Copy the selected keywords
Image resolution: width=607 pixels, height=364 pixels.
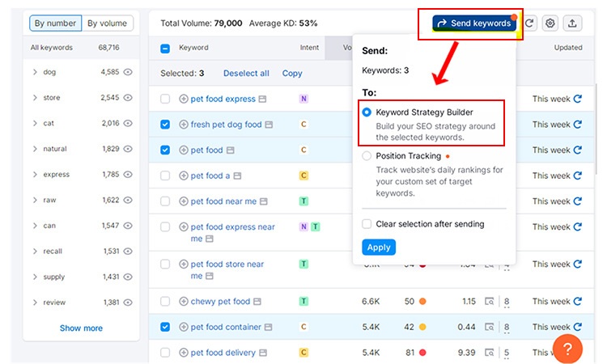(x=292, y=73)
